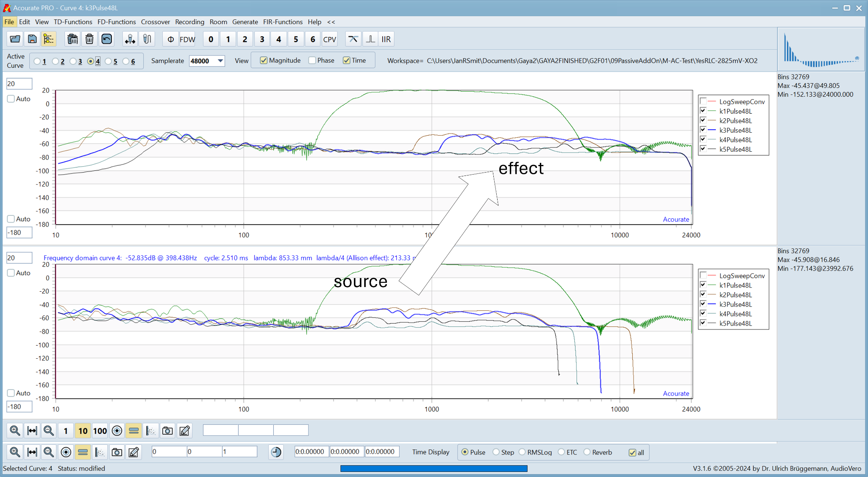This screenshot has width=868, height=477.
Task: Click the clear all curves bin icon
Action: [x=72, y=39]
